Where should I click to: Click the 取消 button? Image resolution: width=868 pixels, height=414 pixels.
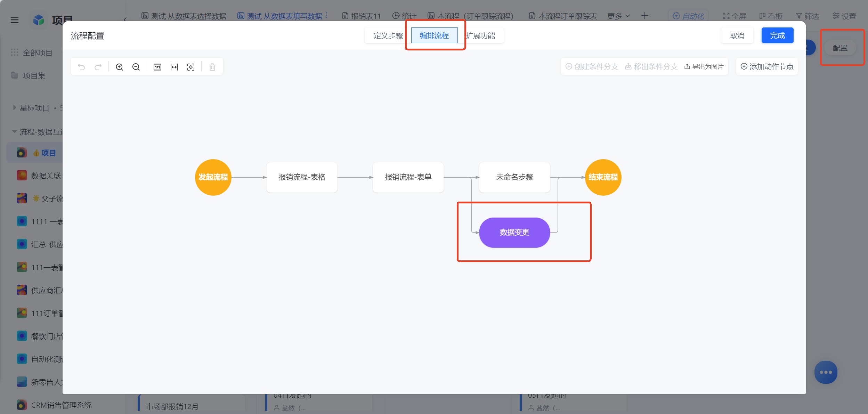(737, 35)
